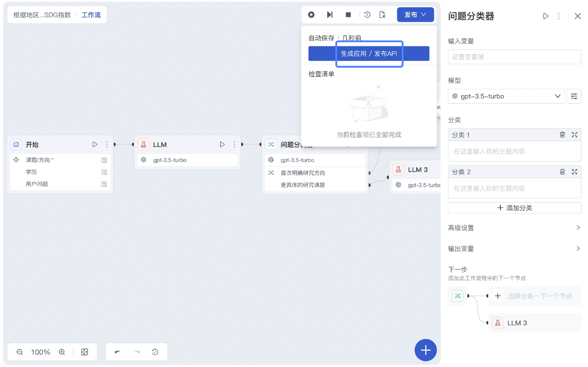Click 添加分类 to add a new category

(514, 208)
